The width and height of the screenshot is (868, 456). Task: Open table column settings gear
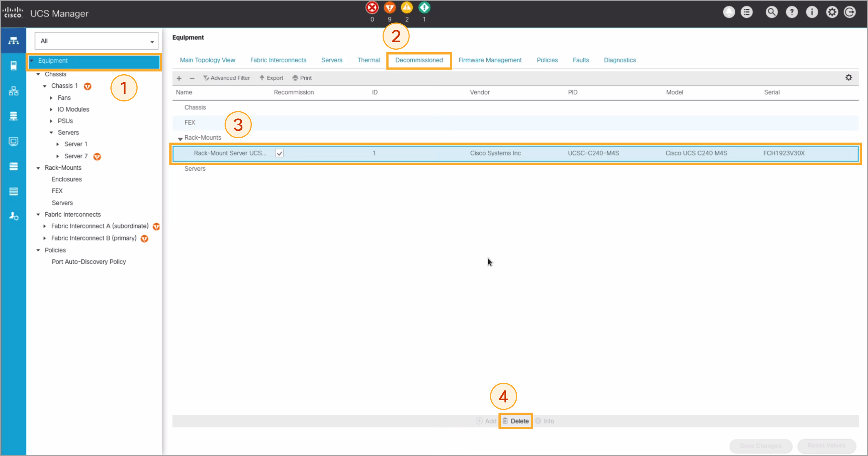(x=849, y=78)
